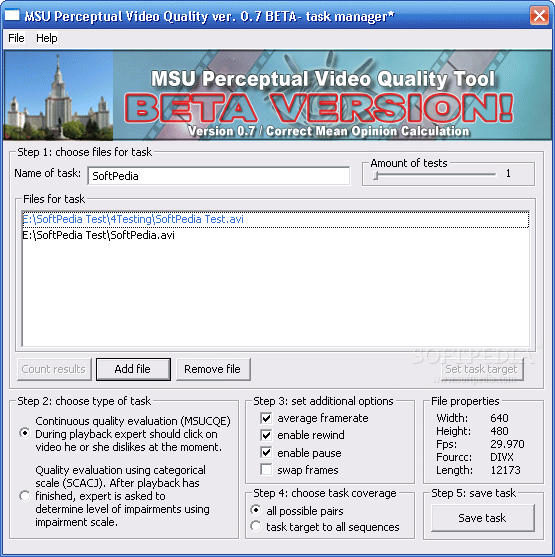Select categorical scale (SCACJ) radio option

coord(25,496)
